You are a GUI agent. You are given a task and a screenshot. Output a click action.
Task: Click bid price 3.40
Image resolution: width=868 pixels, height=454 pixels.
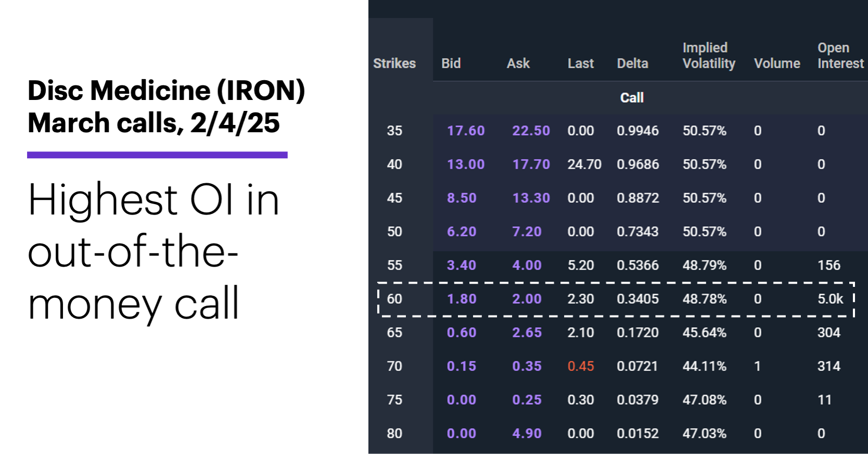[x=462, y=266]
